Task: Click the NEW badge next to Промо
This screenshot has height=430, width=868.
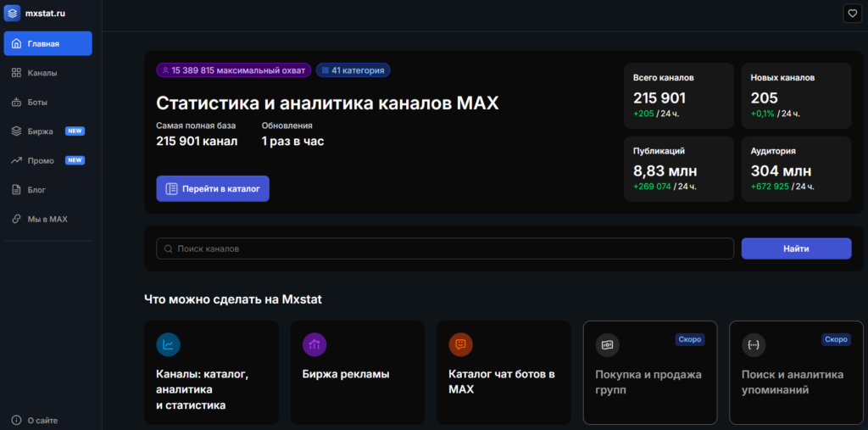Action: [x=75, y=160]
